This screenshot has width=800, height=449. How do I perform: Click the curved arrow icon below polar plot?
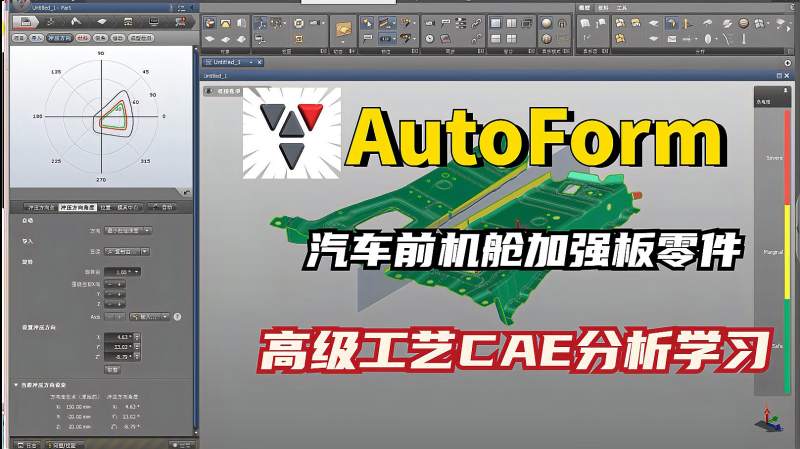point(187,192)
